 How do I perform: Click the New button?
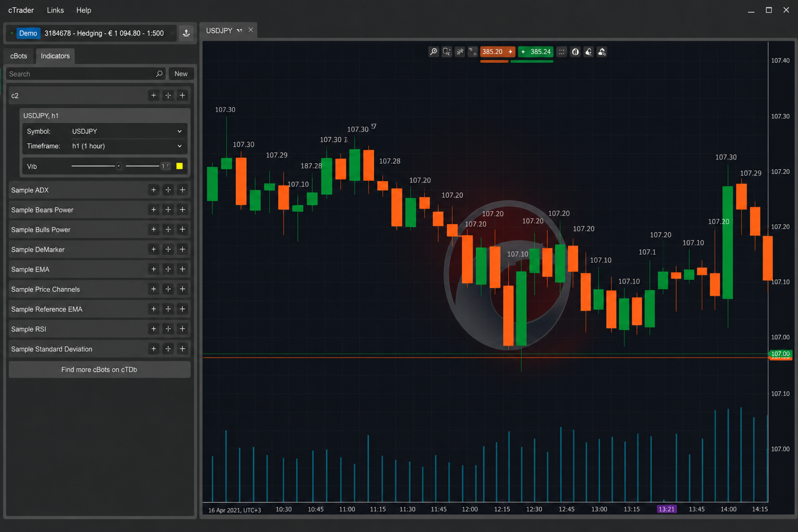181,74
